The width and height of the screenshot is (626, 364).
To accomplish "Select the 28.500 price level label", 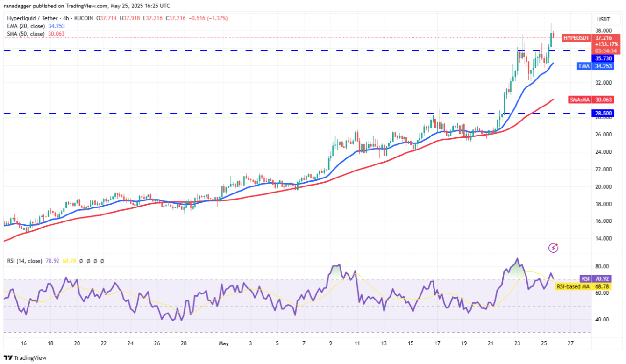I will (603, 114).
